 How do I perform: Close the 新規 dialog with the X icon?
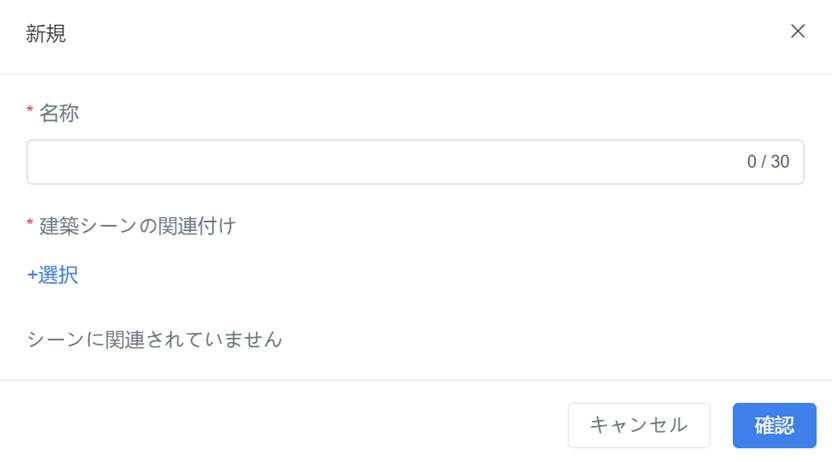click(798, 31)
